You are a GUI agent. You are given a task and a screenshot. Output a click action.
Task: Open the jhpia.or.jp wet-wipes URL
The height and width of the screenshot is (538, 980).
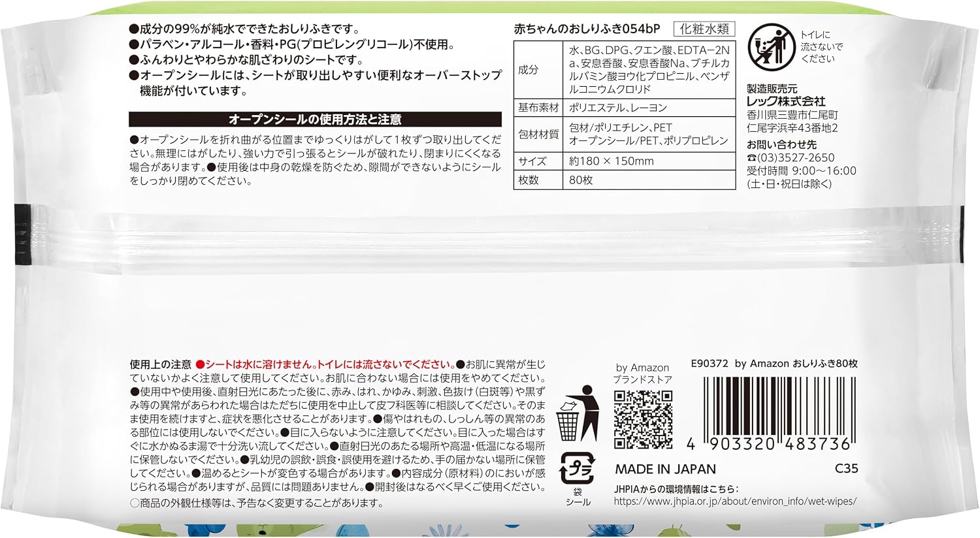(x=735, y=501)
